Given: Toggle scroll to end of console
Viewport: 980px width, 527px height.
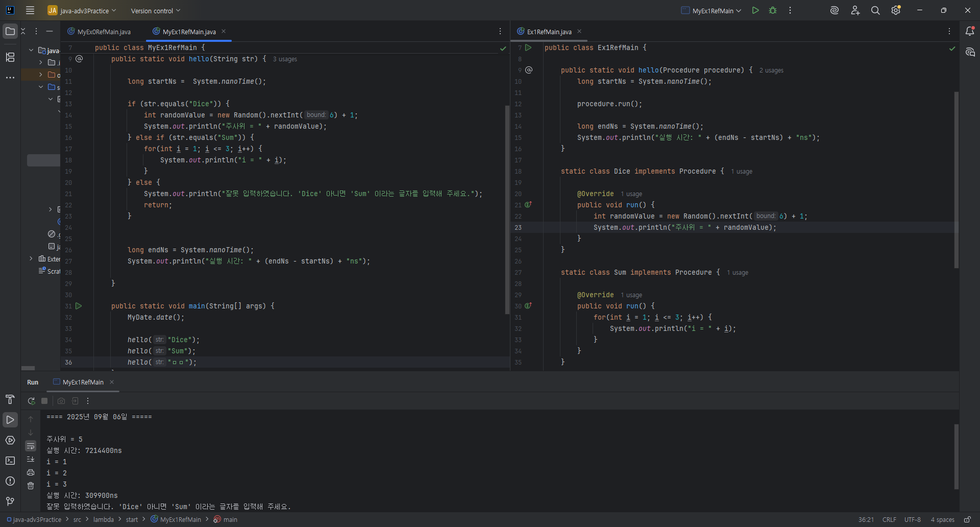Looking at the screenshot, I should pos(31,459).
